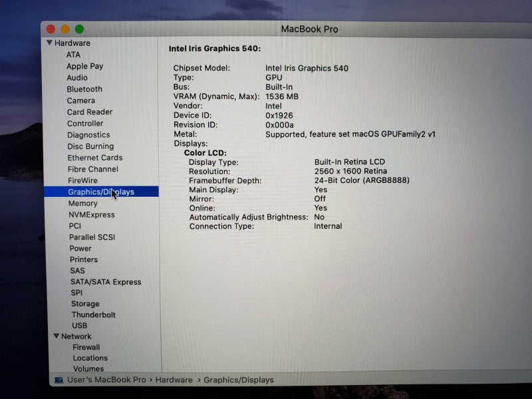Screen dimensions: 532x399
Task: Click the MacBook Pro window title
Action: click(x=309, y=29)
